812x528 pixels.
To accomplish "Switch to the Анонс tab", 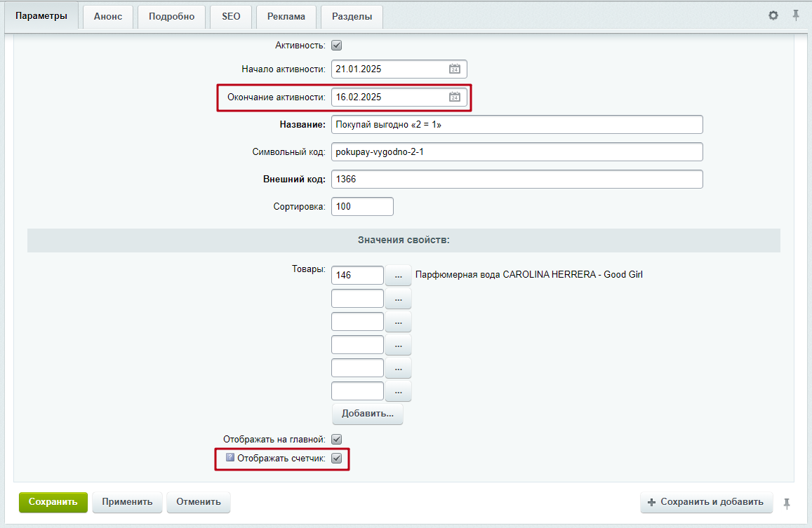I will click(107, 17).
